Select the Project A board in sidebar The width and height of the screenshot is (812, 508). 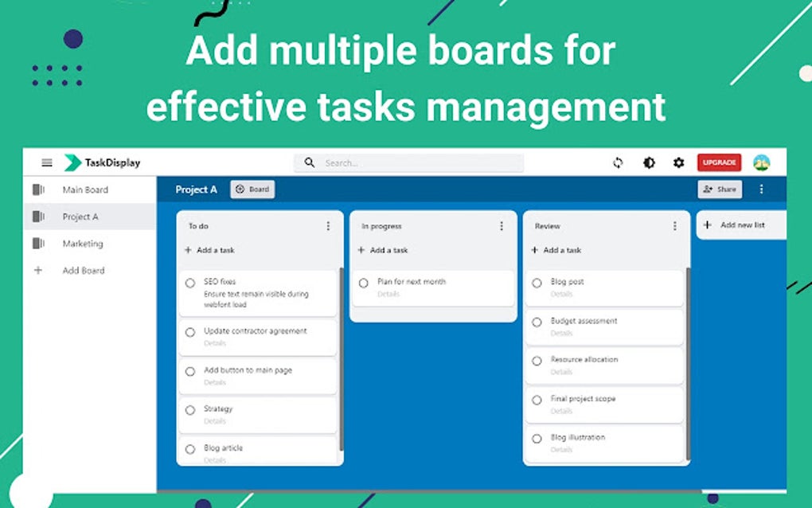[x=81, y=216]
